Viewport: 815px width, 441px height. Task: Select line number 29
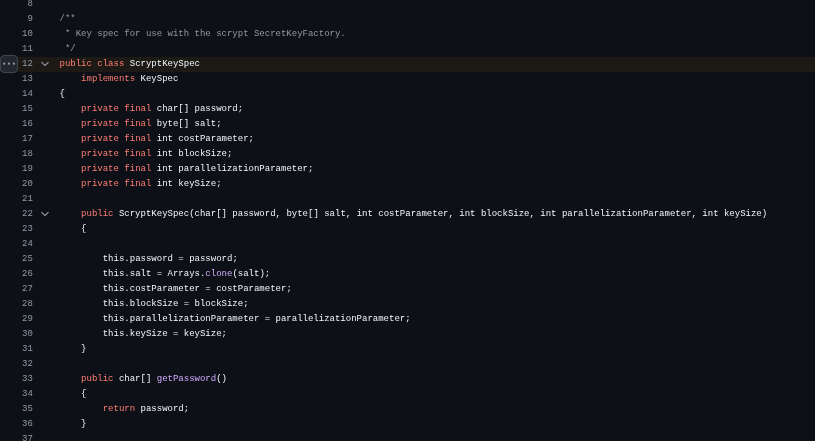(27, 318)
